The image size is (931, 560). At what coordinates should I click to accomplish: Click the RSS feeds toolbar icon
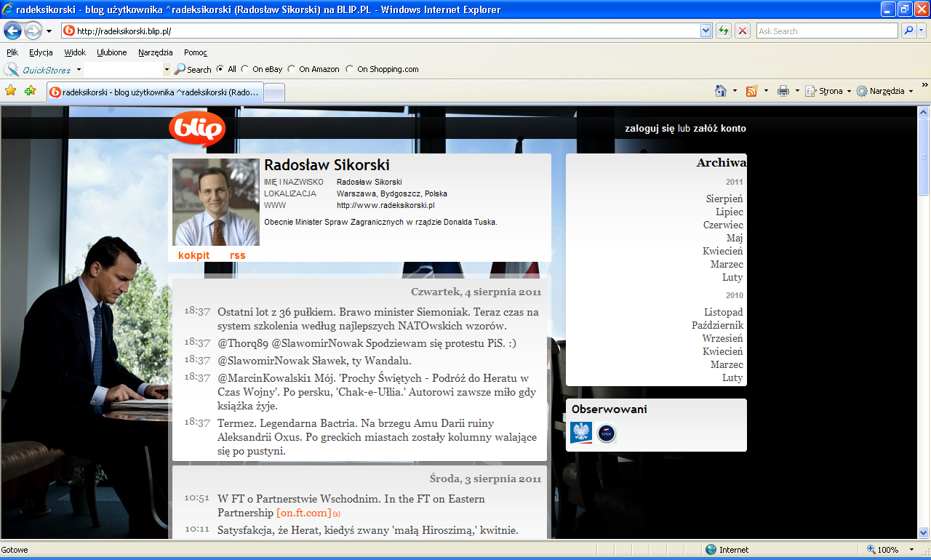pos(751,91)
